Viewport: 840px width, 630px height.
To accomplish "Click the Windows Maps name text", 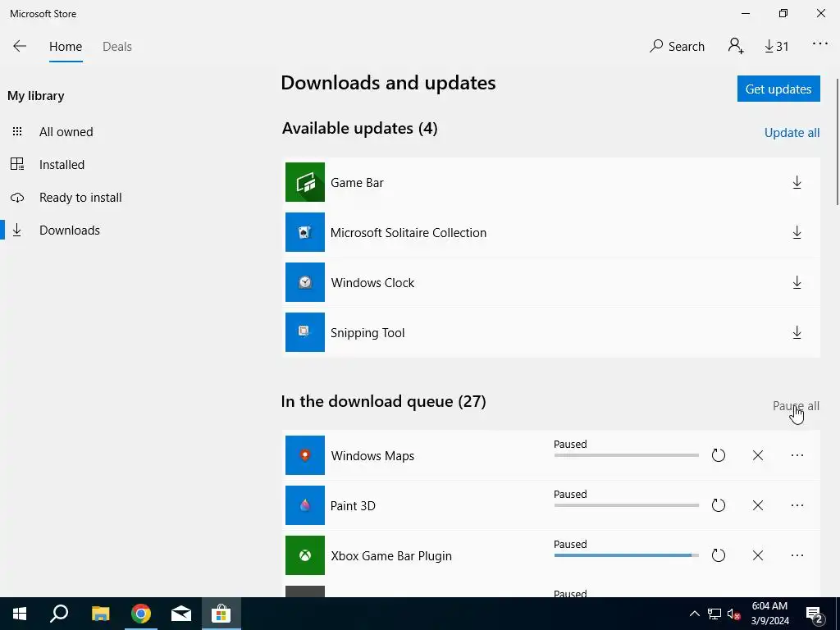I will tap(372, 456).
